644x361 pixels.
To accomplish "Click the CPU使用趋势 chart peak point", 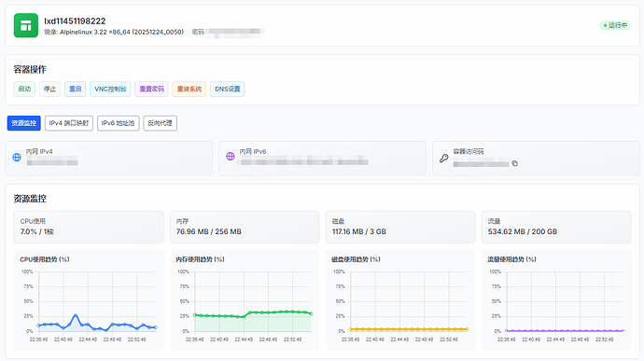I will 76,315.
